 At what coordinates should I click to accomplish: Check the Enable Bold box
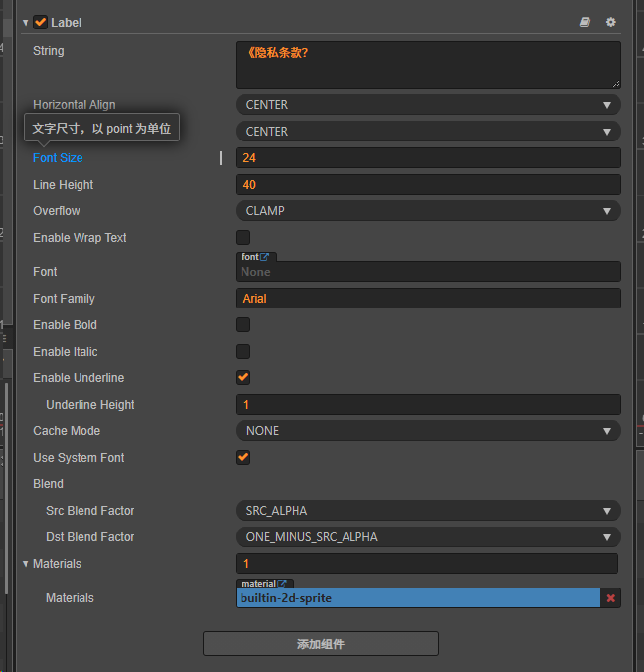(242, 325)
